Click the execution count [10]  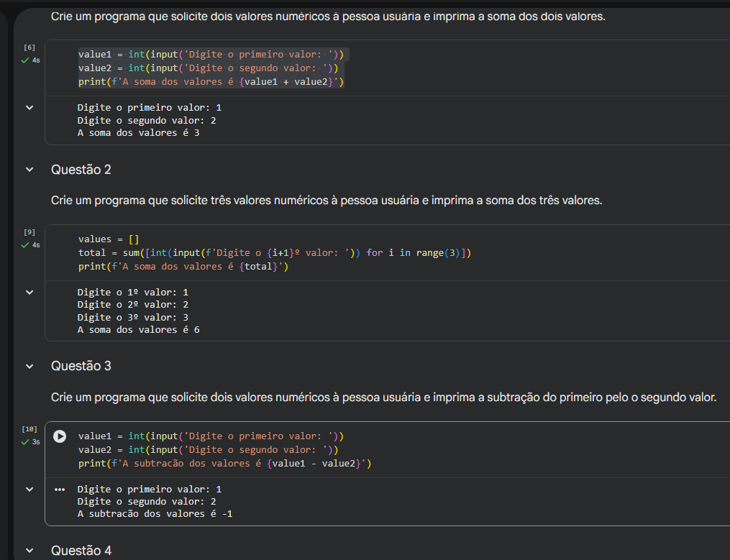(x=29, y=428)
